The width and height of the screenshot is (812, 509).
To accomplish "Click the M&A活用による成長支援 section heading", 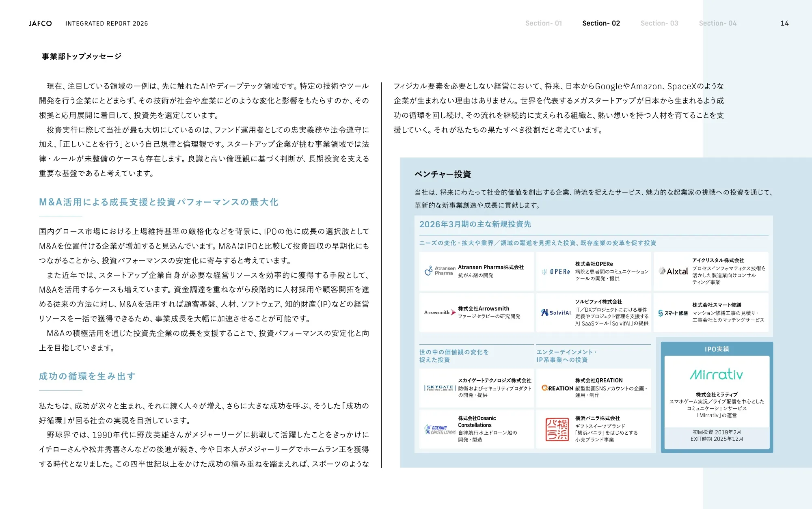I will tap(159, 202).
